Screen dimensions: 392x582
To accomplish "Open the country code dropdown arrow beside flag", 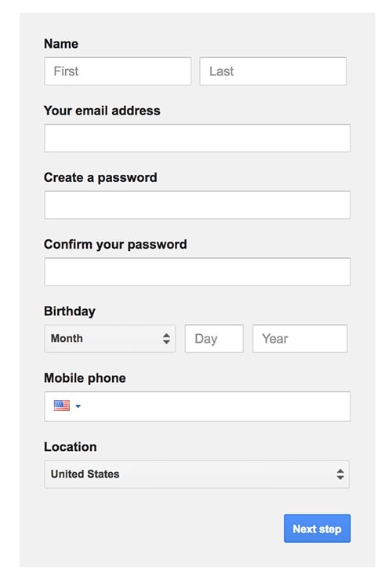I will pyautogui.click(x=78, y=406).
